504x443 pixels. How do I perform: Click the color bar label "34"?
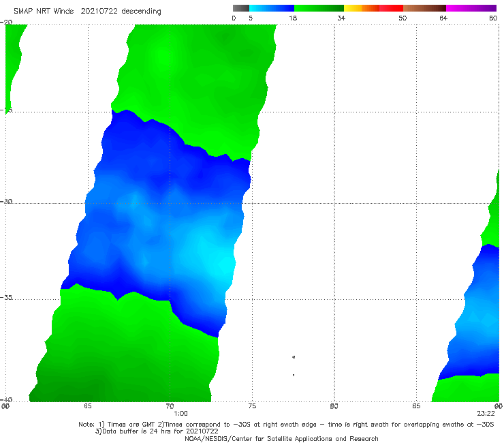point(341,18)
